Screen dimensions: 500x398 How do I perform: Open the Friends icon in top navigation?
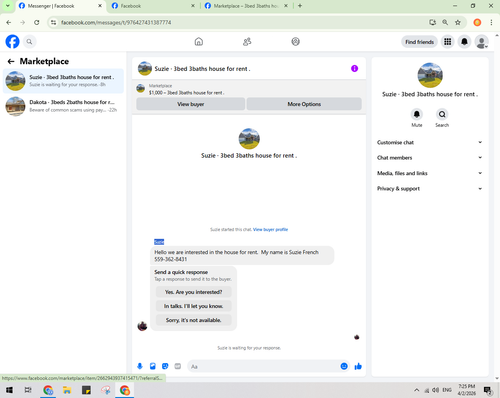click(247, 42)
